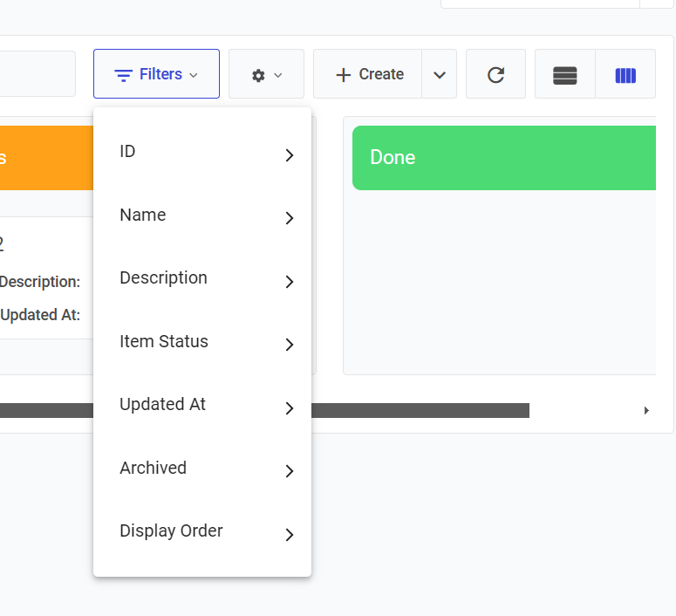Image resolution: width=676 pixels, height=616 pixels.
Task: Choose Name filter from menu
Action: click(201, 216)
